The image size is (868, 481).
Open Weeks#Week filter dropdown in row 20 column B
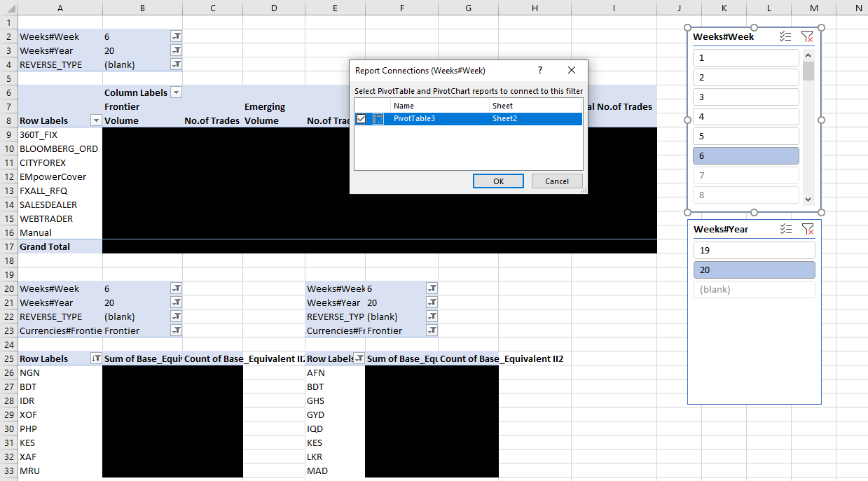tap(177, 288)
